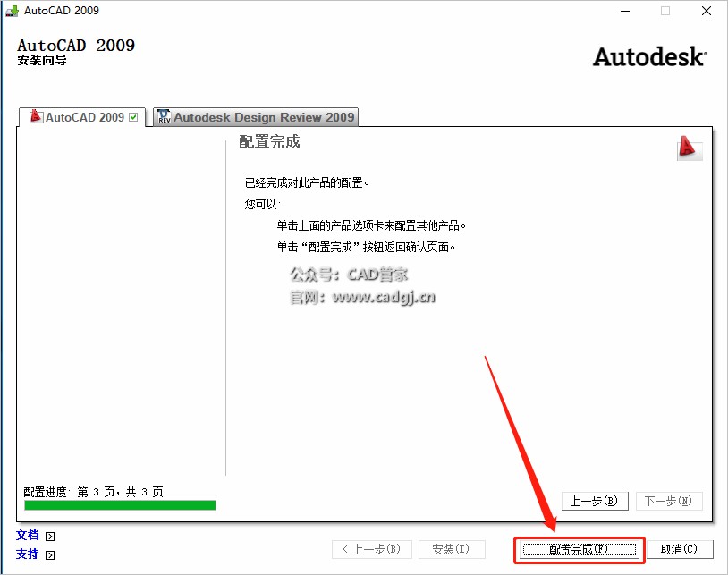Click AutoCAD logo icon in panel corner
Screen dimensions: 728x575
click(x=690, y=148)
